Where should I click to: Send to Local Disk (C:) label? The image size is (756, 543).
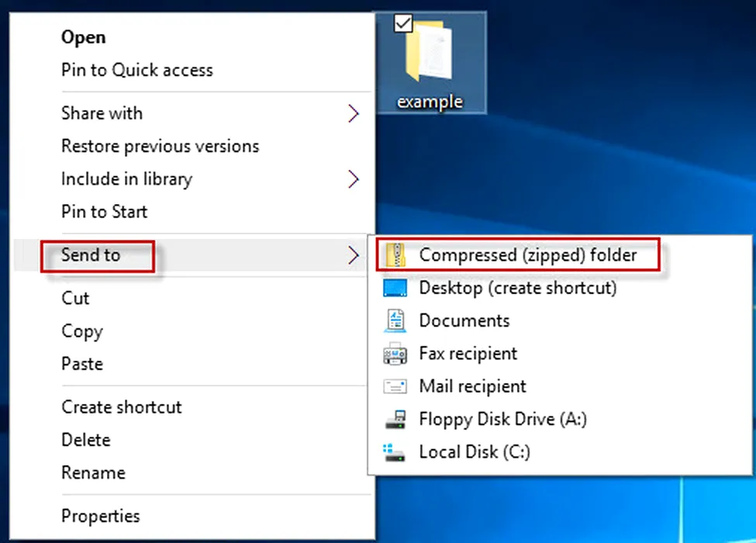pyautogui.click(x=475, y=452)
